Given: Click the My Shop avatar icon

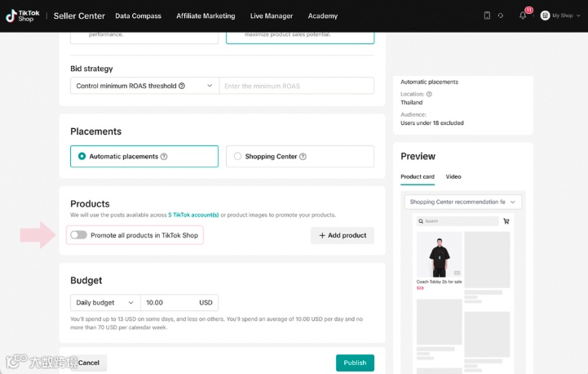Looking at the screenshot, I should coord(545,16).
